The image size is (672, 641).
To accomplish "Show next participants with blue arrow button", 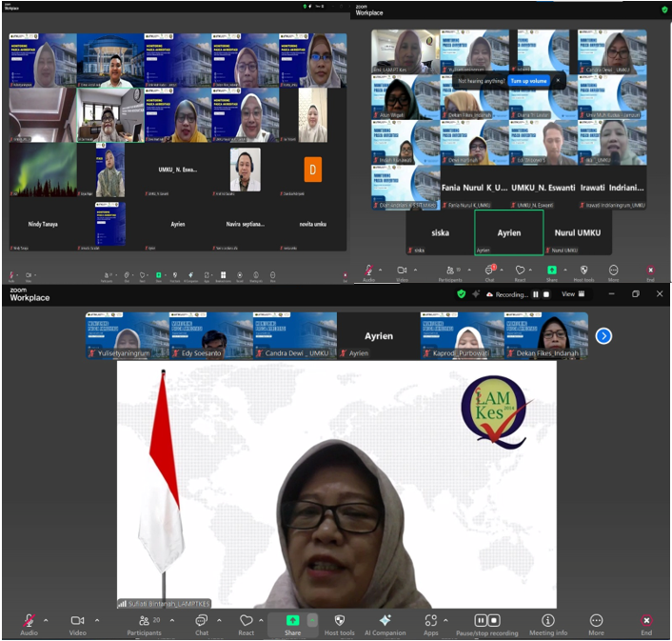I will click(603, 335).
